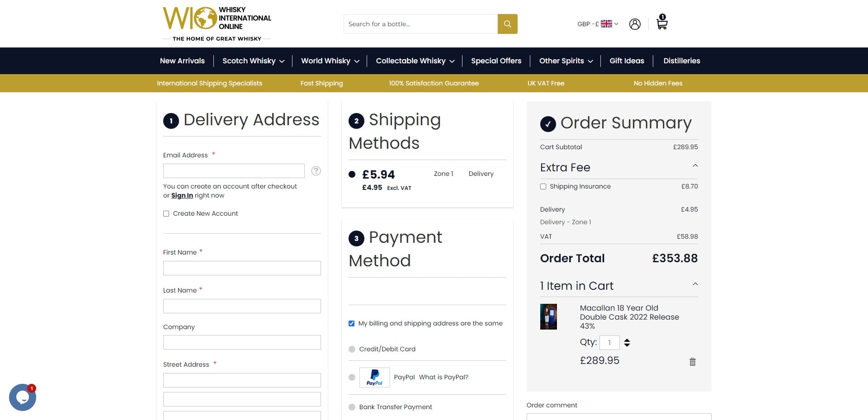Select Bank Transfer Payment option

click(352, 407)
